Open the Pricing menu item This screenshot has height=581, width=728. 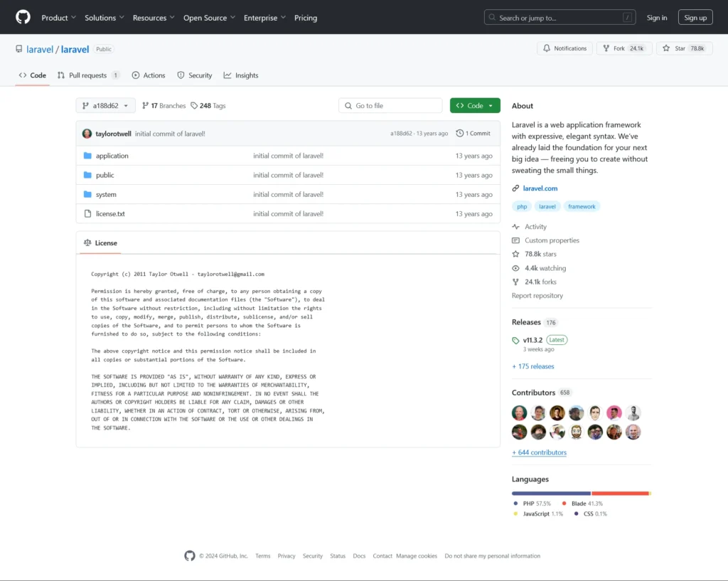point(306,17)
